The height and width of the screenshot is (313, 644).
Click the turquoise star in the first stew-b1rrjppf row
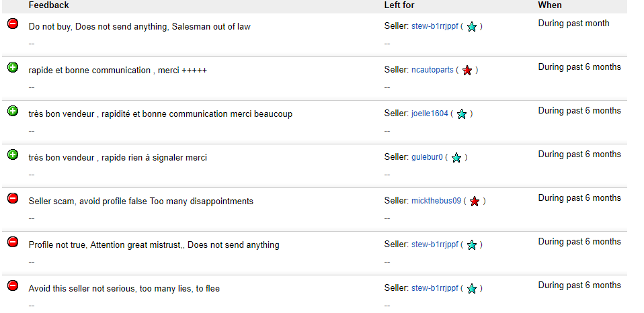click(472, 27)
